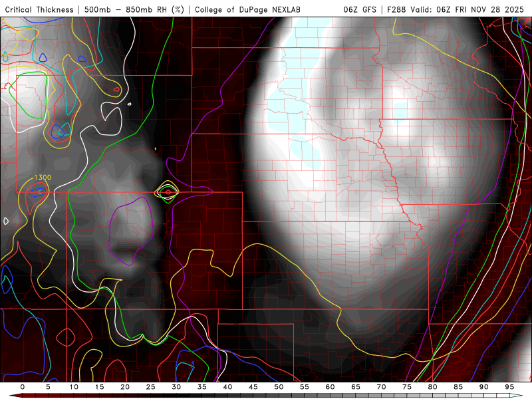The height and width of the screenshot is (399, 532).
Task: Click "College of DuPage NEXLAB" text
Action: 247,9
